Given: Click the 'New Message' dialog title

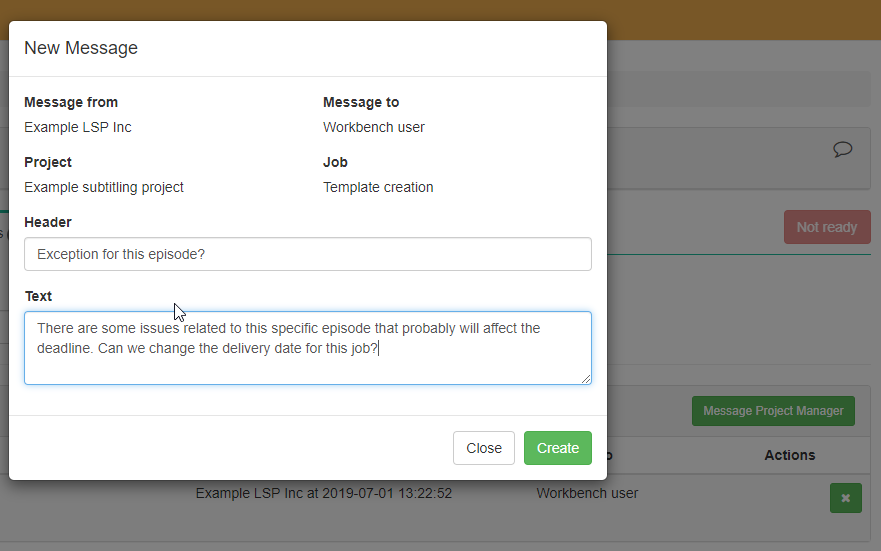Looking at the screenshot, I should pyautogui.click(x=81, y=48).
